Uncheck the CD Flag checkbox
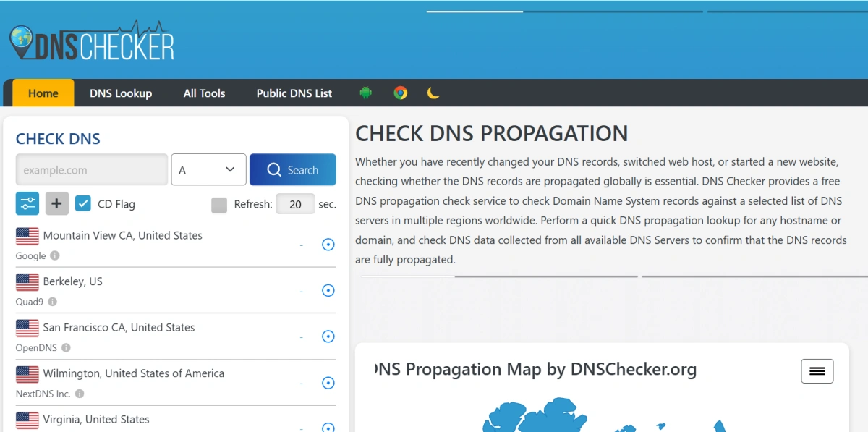This screenshot has width=868, height=432. (x=83, y=204)
